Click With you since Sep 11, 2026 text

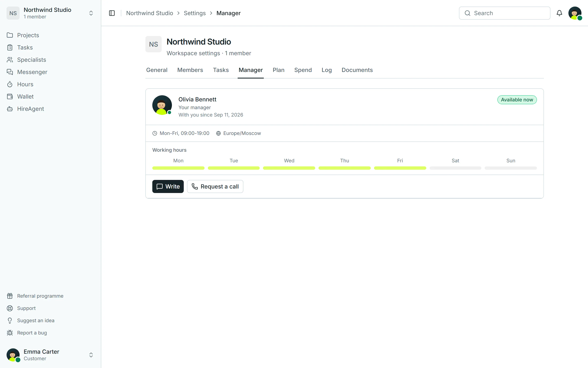(211, 115)
